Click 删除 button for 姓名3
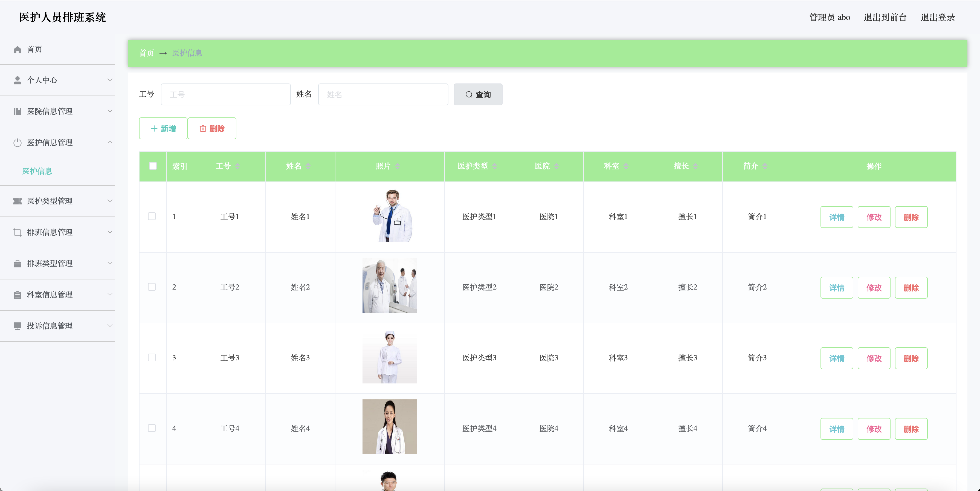Image resolution: width=980 pixels, height=491 pixels. point(911,358)
